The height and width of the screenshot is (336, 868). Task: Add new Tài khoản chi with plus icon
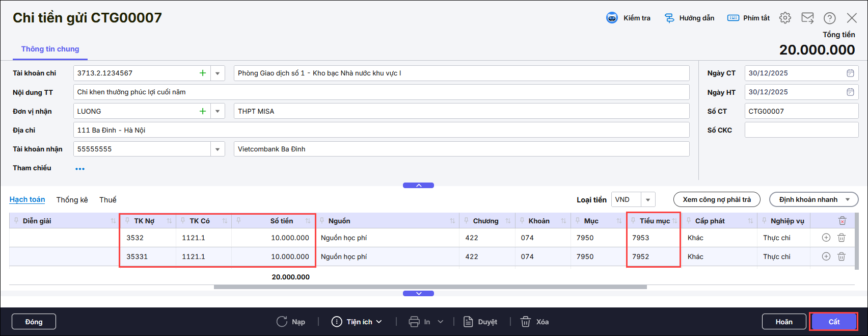tap(203, 73)
